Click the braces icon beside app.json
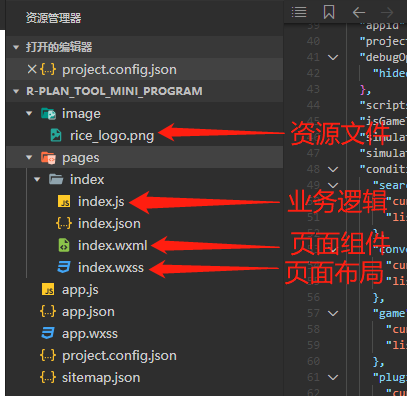The height and width of the screenshot is (396, 407). [x=48, y=311]
